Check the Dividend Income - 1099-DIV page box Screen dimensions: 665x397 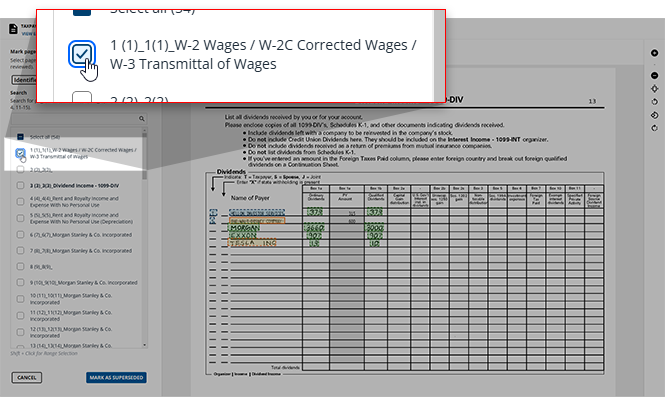[x=20, y=185]
